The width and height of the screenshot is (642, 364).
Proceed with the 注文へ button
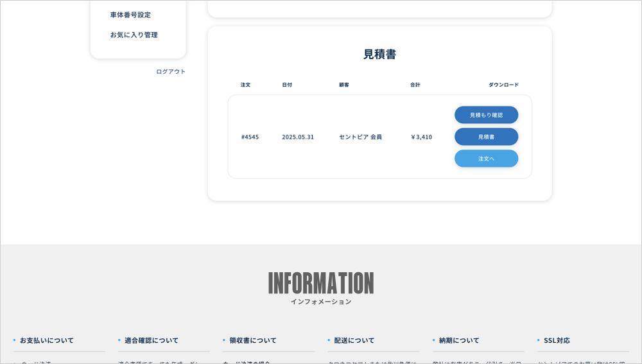[486, 159]
